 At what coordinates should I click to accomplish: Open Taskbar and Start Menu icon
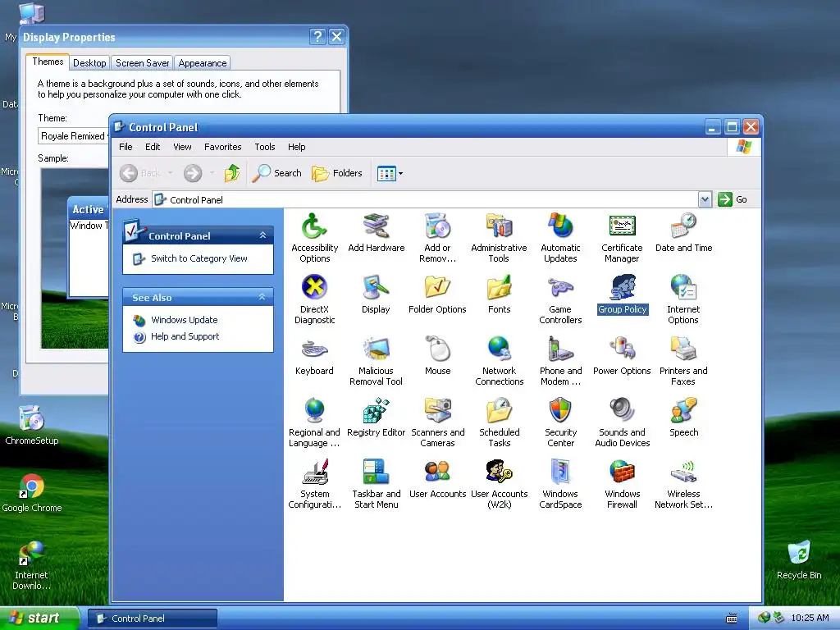376,472
